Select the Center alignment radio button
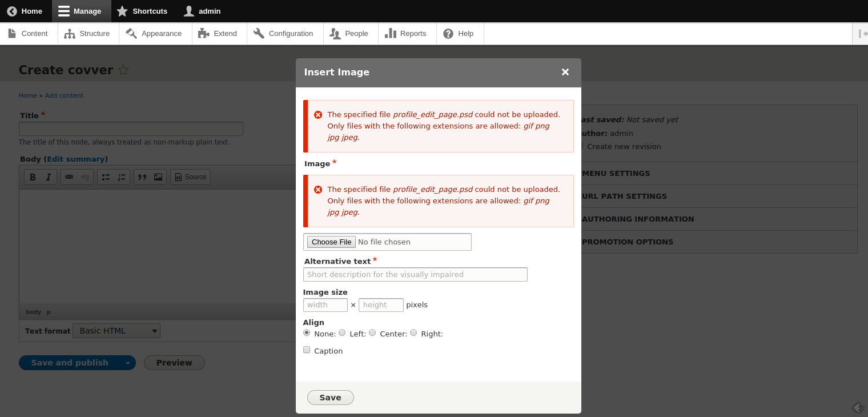This screenshot has height=417, width=868. [372, 332]
